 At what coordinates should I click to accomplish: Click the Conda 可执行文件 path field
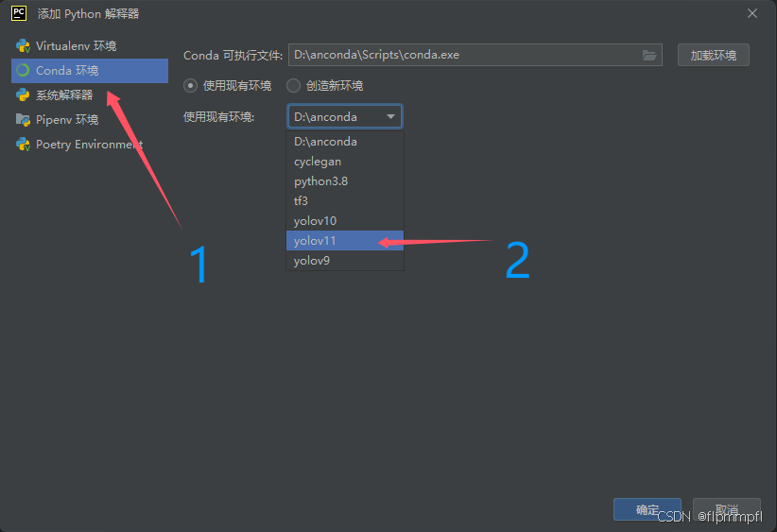tap(475, 55)
